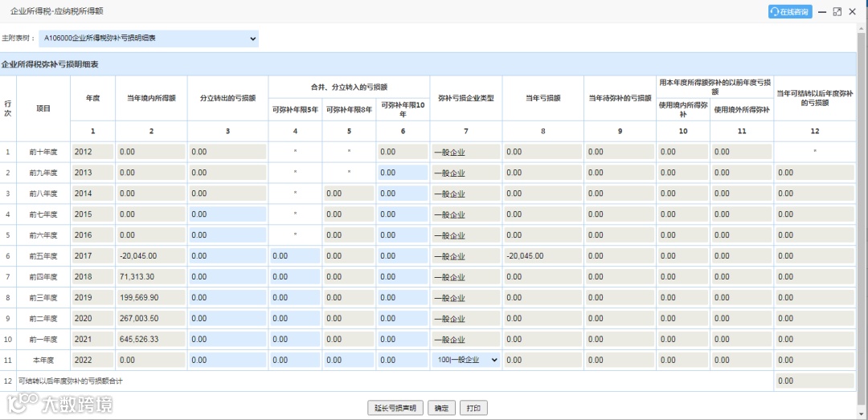This screenshot has height=420, width=868.
Task: Click 2022 row 可弥补年限8年 input field
Action: [x=349, y=360]
